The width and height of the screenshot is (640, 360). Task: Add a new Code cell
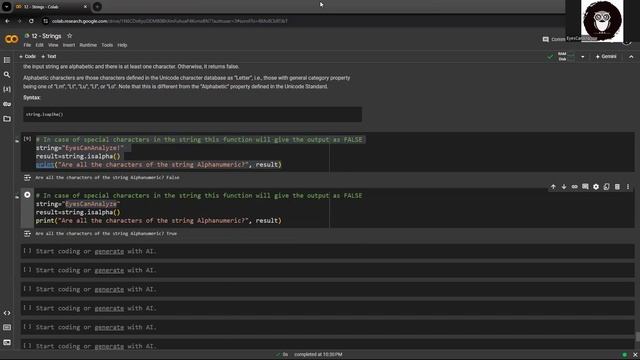click(x=28, y=56)
